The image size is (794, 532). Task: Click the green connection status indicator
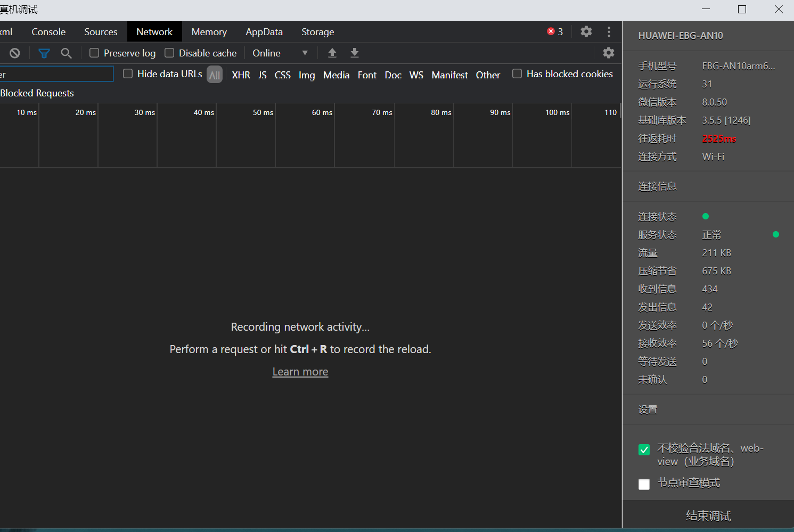pos(706,216)
